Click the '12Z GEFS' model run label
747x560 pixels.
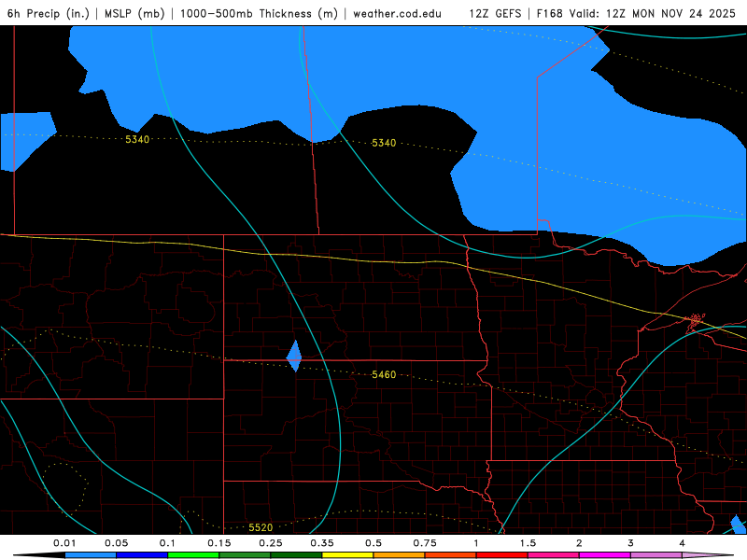(495, 13)
